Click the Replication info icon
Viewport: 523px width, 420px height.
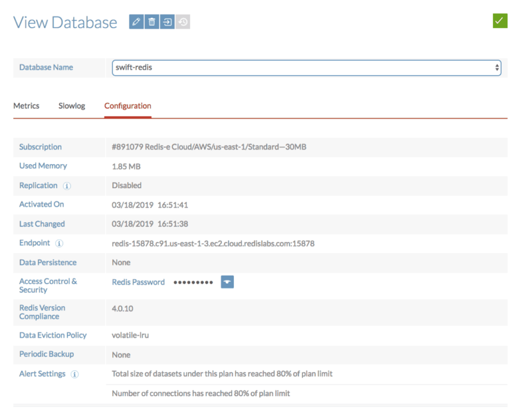[x=67, y=186]
